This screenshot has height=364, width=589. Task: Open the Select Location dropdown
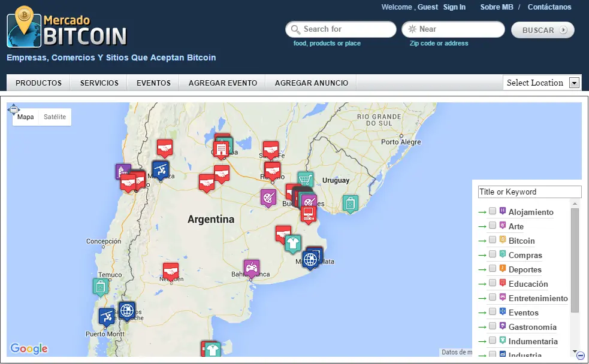tap(542, 83)
